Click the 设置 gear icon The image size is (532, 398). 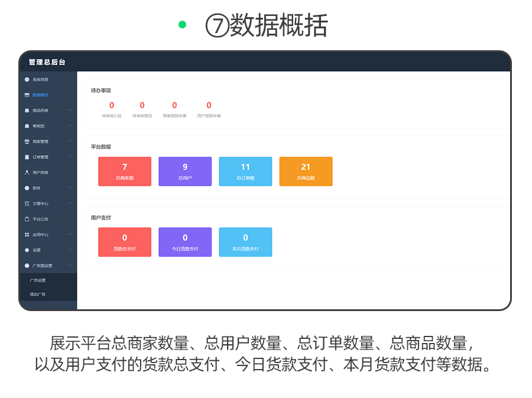[x=27, y=250]
